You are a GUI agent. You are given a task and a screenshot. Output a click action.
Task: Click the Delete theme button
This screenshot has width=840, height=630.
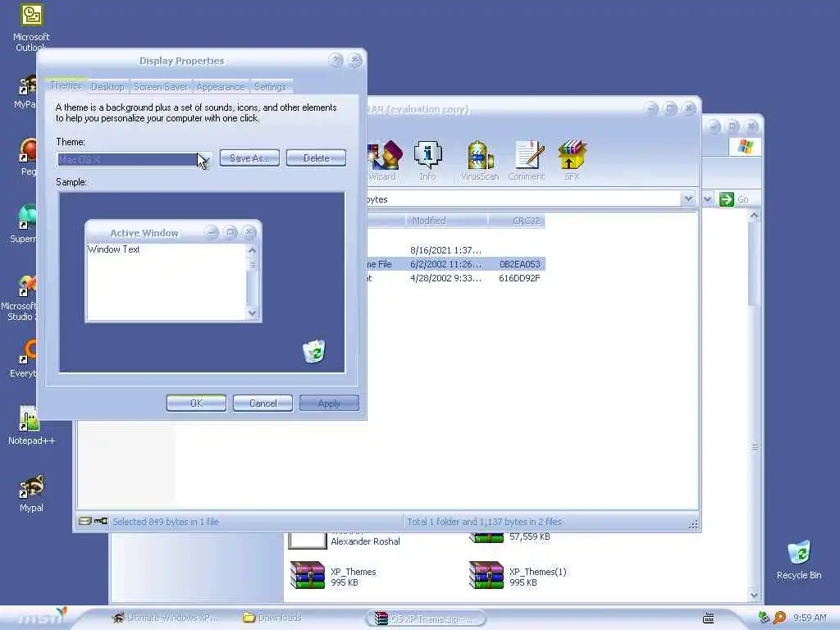(x=316, y=158)
